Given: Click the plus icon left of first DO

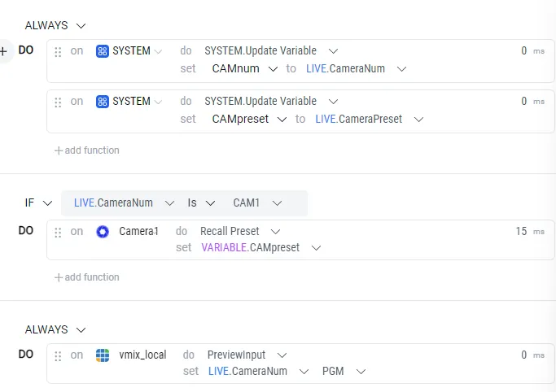Looking at the screenshot, I should 3,51.
